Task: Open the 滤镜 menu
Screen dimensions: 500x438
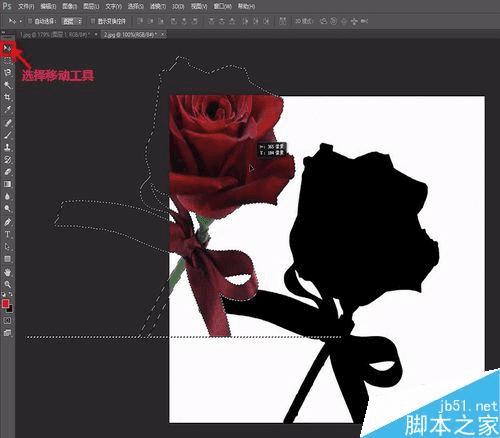Action: click(x=158, y=6)
